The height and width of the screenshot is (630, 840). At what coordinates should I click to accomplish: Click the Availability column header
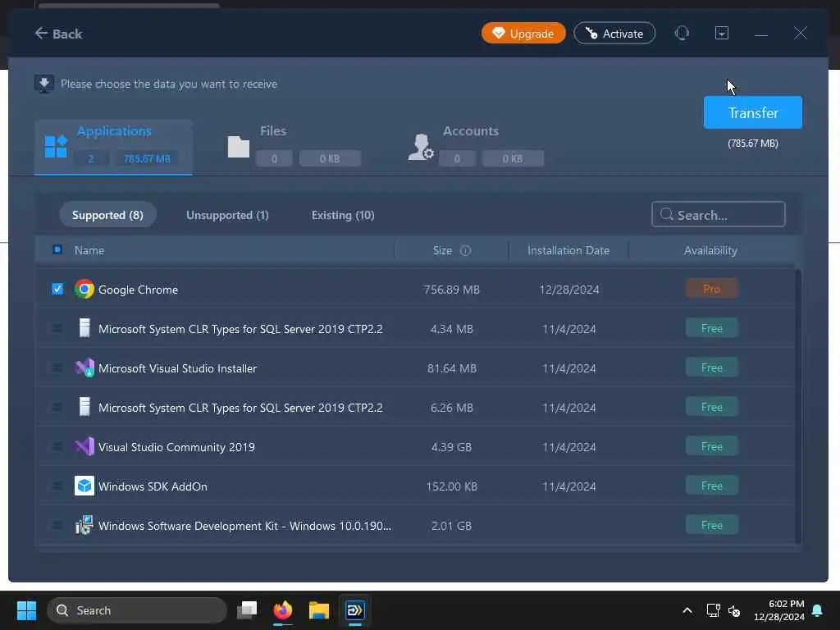pos(710,250)
